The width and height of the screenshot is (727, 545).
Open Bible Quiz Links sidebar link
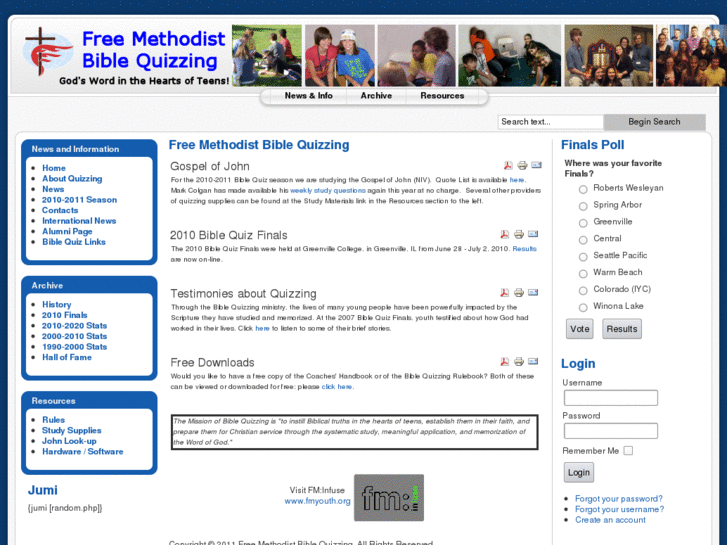point(74,242)
